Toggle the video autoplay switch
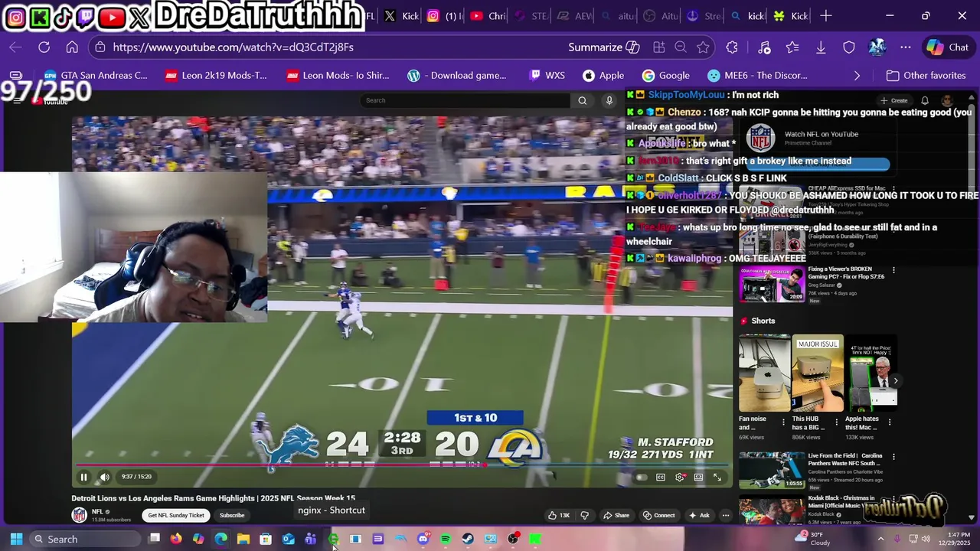Image resolution: width=980 pixels, height=551 pixels. click(642, 478)
